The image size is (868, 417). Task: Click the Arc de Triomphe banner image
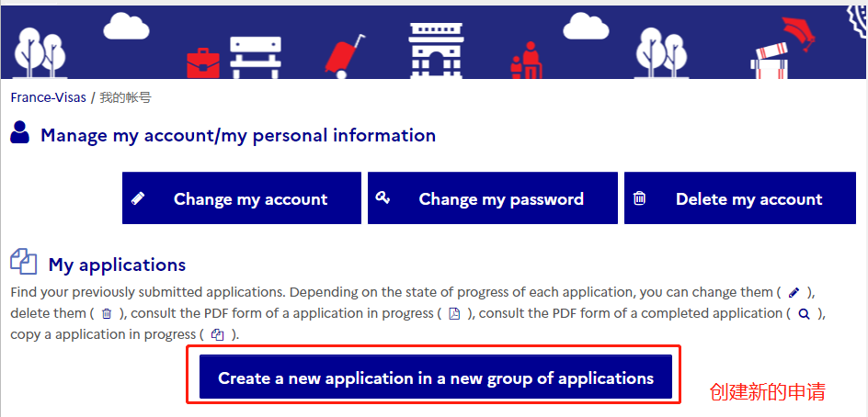click(x=436, y=51)
